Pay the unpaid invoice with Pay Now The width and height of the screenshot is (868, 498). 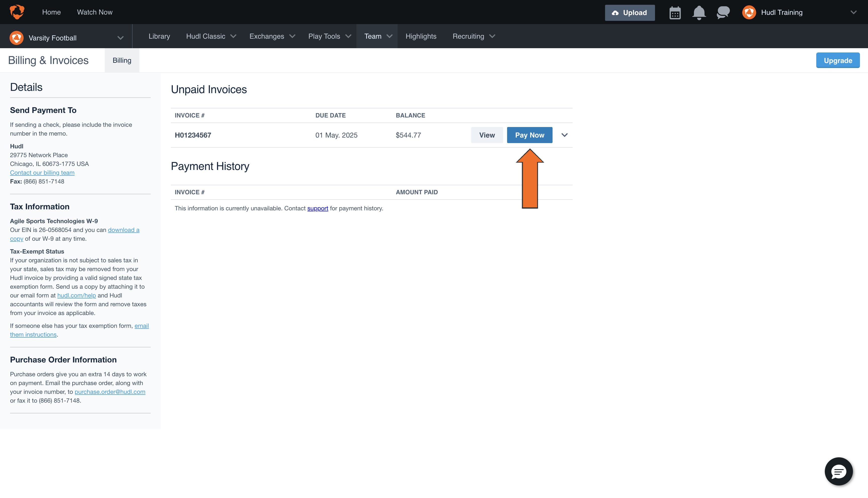pos(529,135)
